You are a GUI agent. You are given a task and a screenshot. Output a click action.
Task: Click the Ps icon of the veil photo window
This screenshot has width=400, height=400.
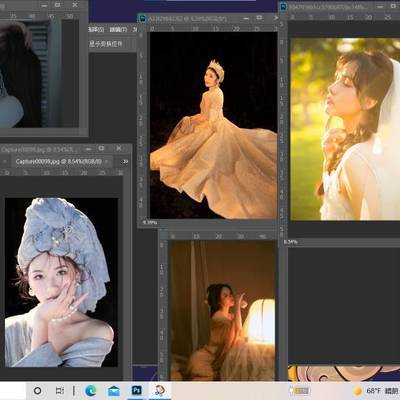point(284,6)
